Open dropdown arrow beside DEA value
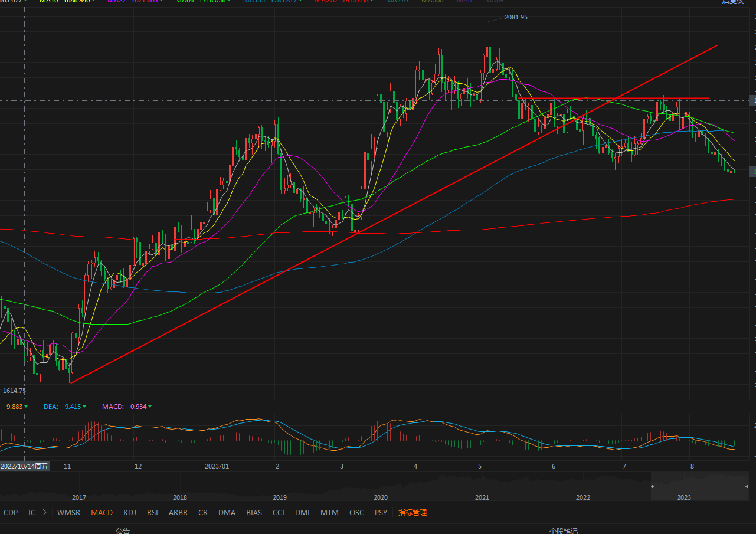Image resolution: width=756 pixels, height=534 pixels. [x=84, y=407]
